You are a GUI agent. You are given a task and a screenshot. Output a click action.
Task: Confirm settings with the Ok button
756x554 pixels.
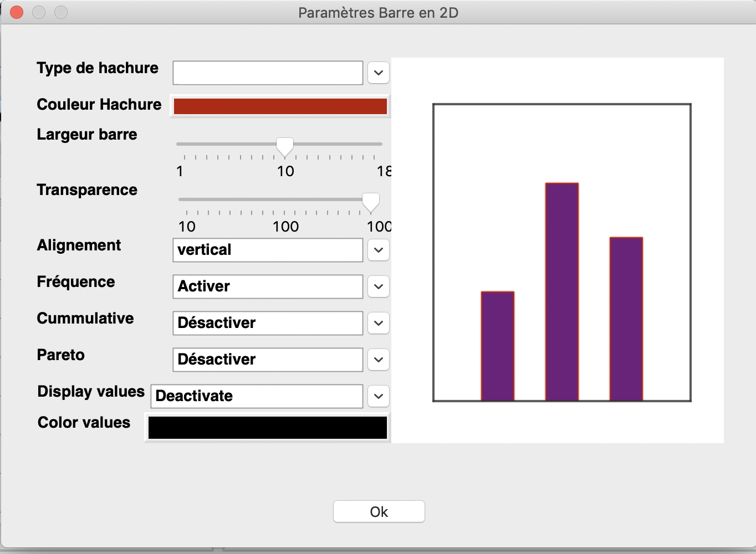[x=379, y=511]
